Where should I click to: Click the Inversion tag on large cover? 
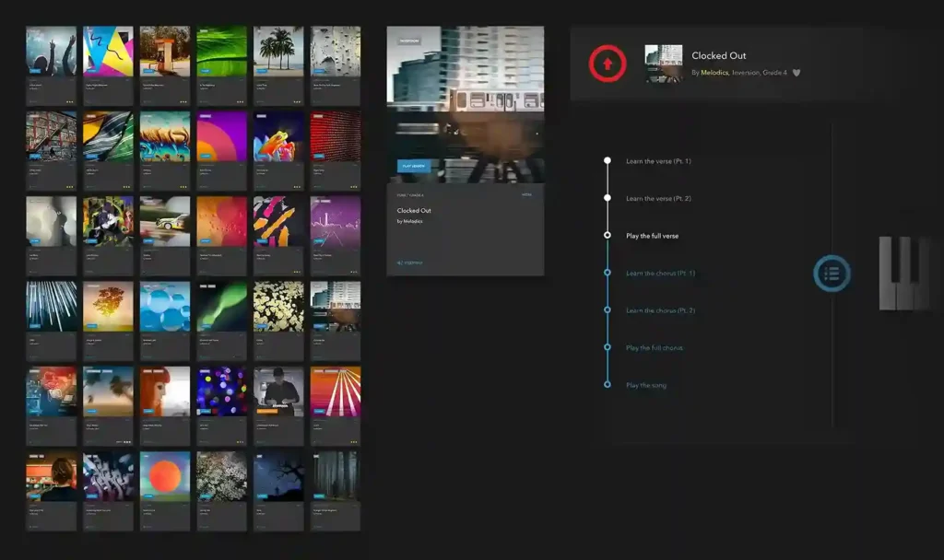tap(410, 41)
